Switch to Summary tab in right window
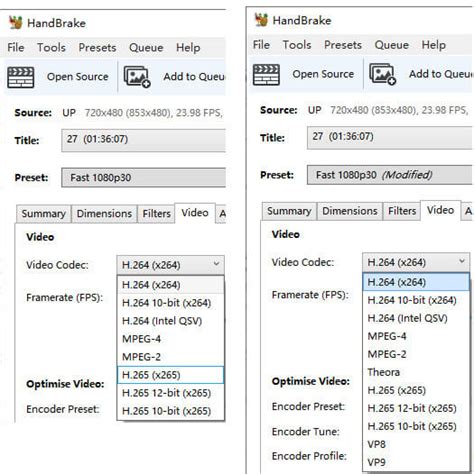The width and height of the screenshot is (474, 474). [289, 211]
